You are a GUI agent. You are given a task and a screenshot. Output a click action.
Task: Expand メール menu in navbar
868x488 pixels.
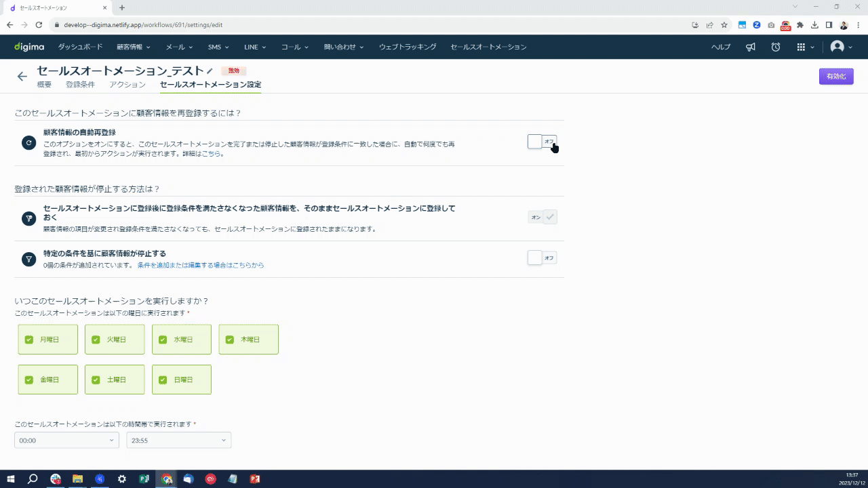tap(180, 47)
